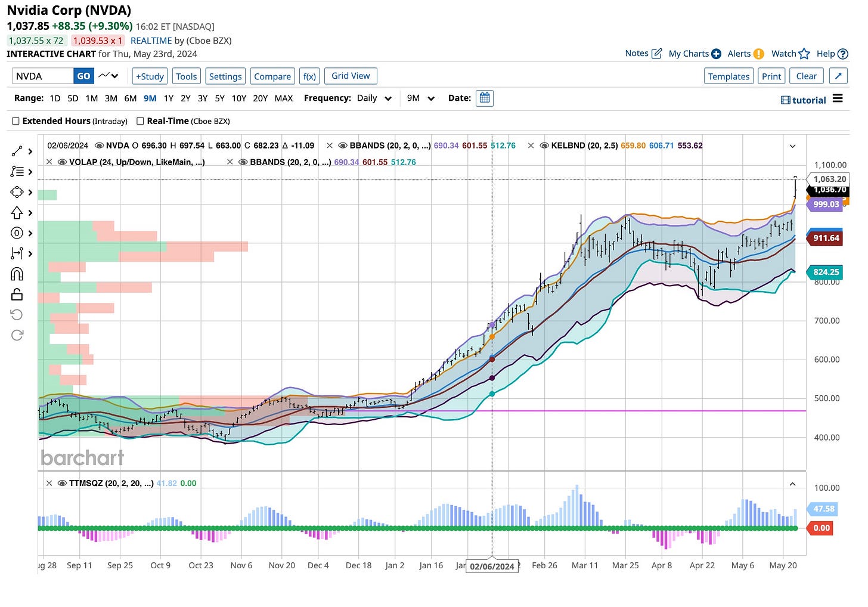Screen dimensions: 868x607
Task: Open Tools button
Action: click(186, 76)
